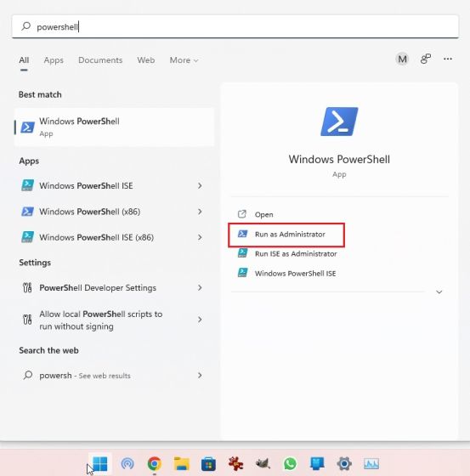The width and height of the screenshot is (470, 476).
Task: Expand Windows PowerShell ISE (x86) result arrow
Action: 200,237
